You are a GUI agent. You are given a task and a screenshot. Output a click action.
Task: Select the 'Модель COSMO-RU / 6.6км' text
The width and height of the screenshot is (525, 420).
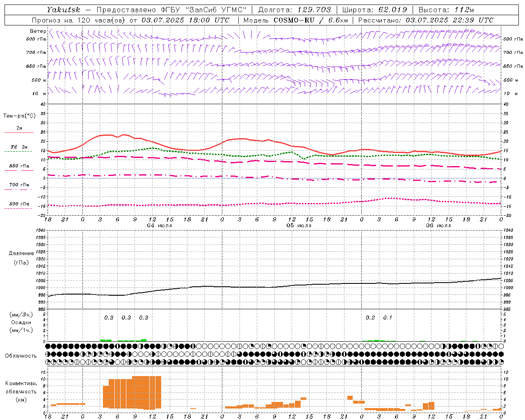point(296,20)
